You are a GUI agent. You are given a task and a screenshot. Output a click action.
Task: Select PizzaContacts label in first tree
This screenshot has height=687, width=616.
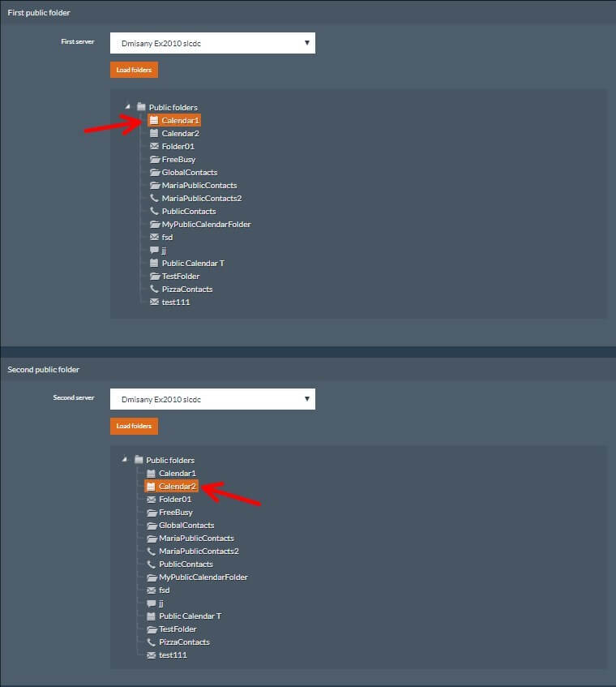click(187, 290)
